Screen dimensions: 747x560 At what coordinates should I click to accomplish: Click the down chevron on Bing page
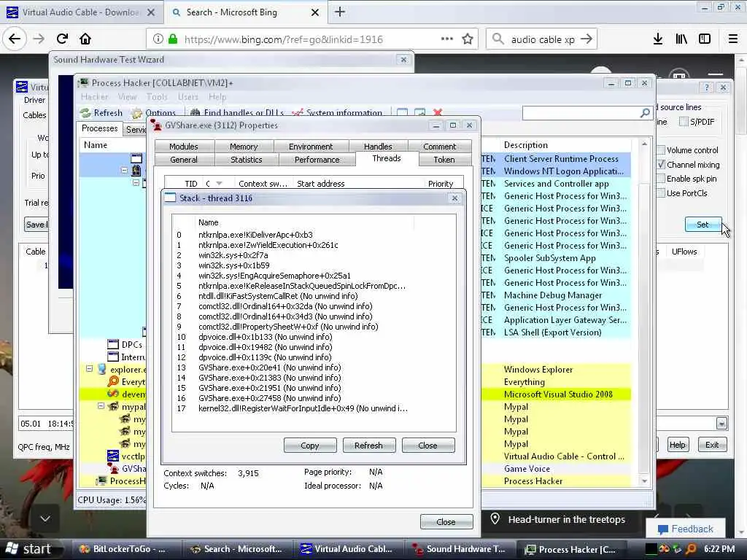45,518
